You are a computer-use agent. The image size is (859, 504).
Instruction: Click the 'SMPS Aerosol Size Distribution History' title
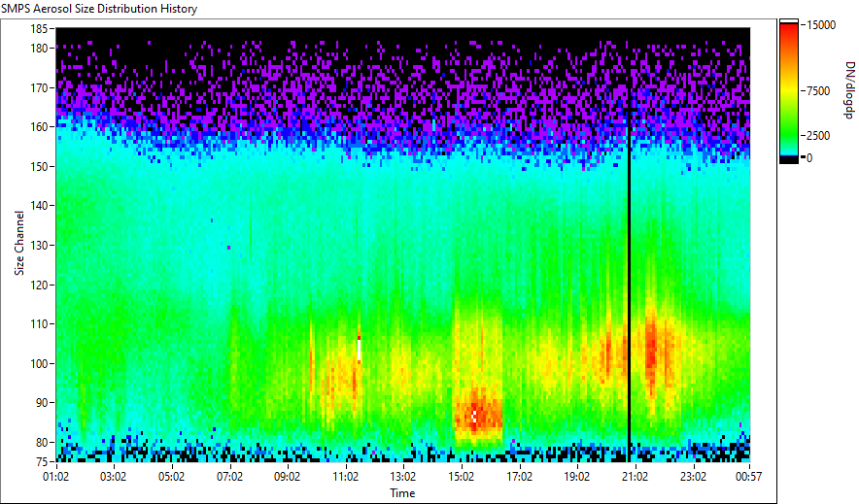click(99, 9)
